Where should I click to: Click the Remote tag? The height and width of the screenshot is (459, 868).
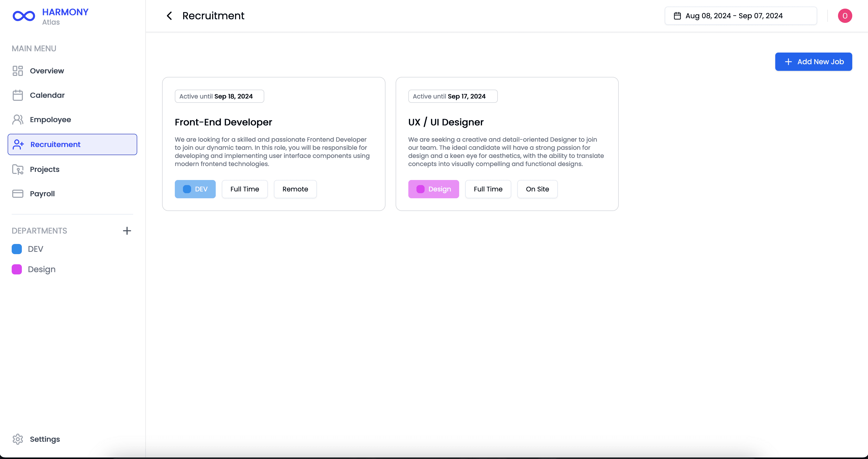[295, 189]
